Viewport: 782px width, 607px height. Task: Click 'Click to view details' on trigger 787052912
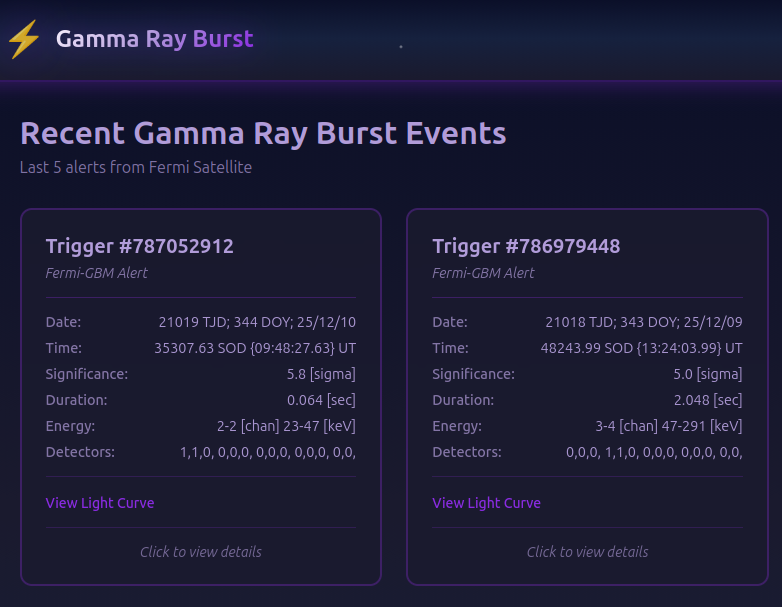(x=201, y=552)
